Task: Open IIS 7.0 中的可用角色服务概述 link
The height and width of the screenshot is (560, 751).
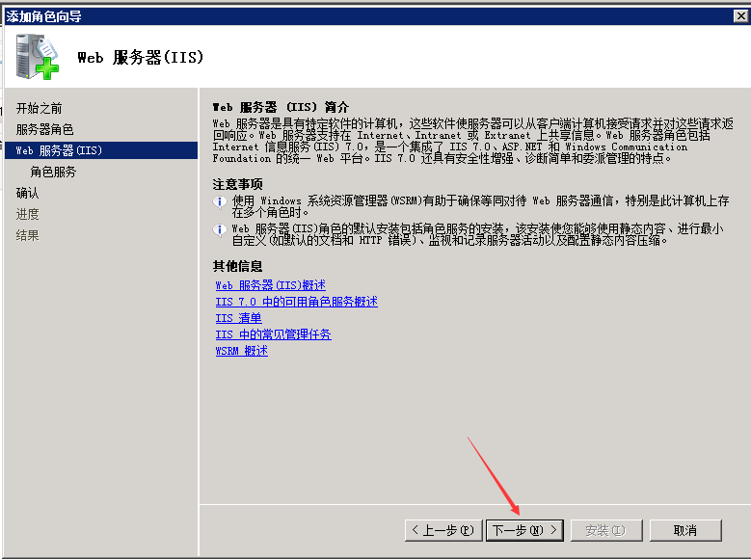Action: click(296, 302)
